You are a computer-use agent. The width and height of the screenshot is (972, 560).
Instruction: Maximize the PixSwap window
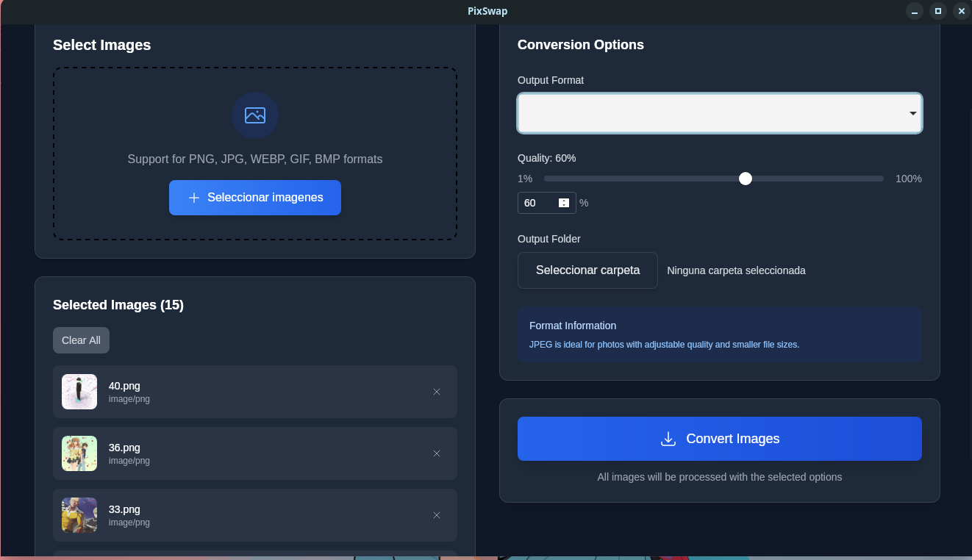tap(937, 11)
